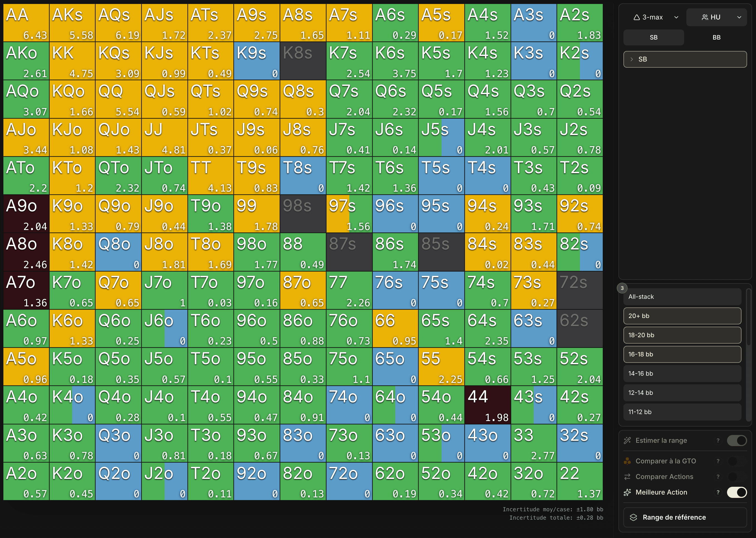The image size is (756, 538).
Task: Select the 55 hand cell
Action: pos(441,366)
